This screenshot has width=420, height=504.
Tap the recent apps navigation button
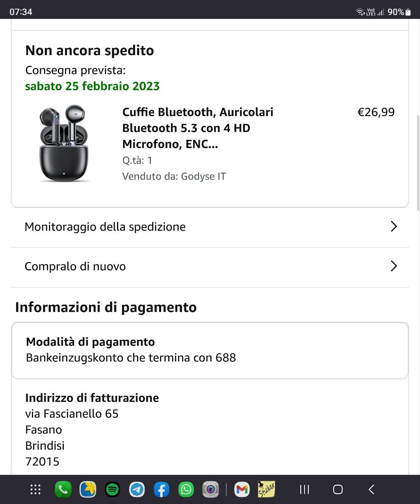pos(304,489)
